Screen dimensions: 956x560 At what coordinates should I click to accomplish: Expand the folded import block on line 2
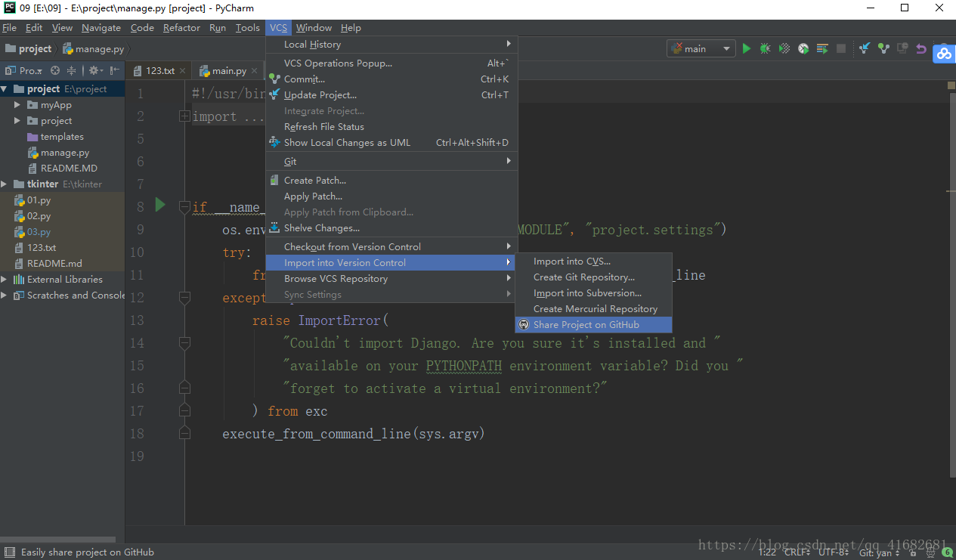click(x=184, y=116)
